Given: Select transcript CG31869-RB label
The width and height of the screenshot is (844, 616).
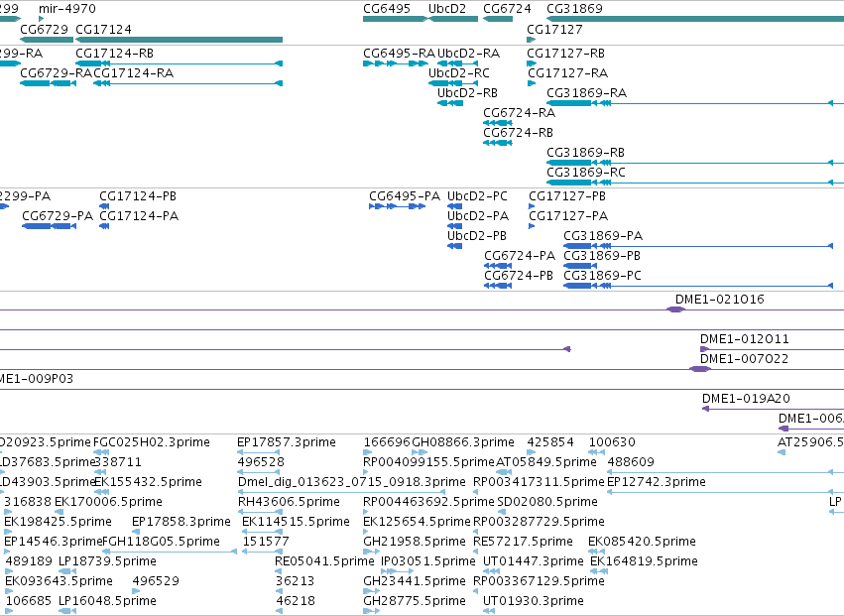Looking at the screenshot, I should (585, 153).
